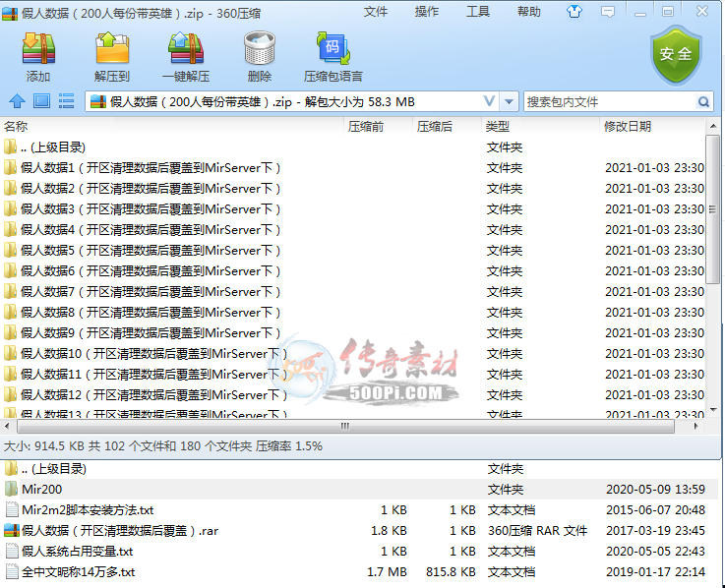The width and height of the screenshot is (725, 588).
Task: Open the feedback message icon in title bar
Action: pos(608,12)
